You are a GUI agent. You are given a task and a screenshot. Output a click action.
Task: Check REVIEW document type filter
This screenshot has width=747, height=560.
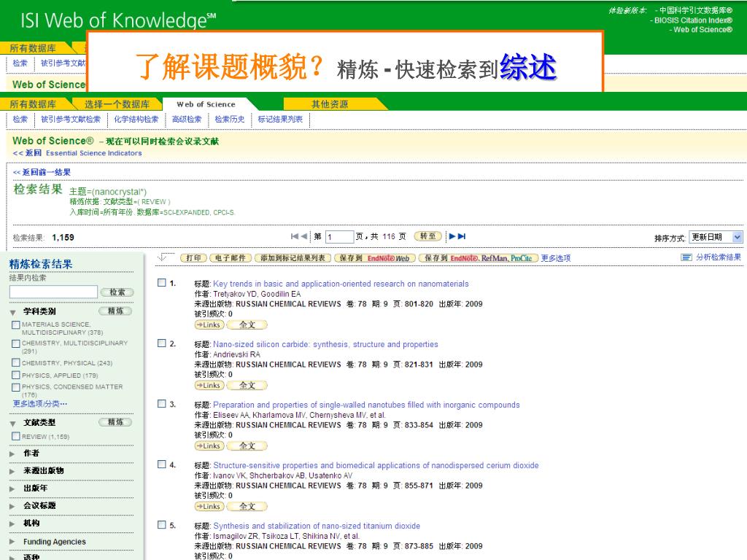[16, 436]
